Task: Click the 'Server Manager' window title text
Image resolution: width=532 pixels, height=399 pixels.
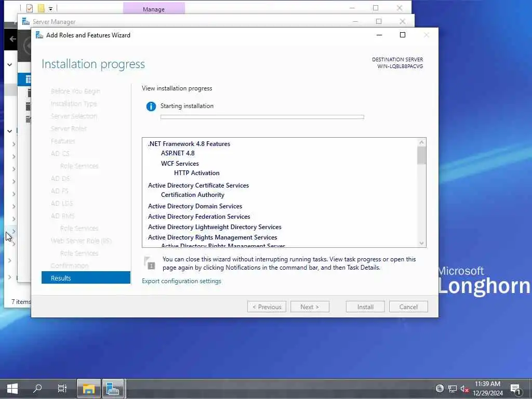Action: tap(54, 22)
